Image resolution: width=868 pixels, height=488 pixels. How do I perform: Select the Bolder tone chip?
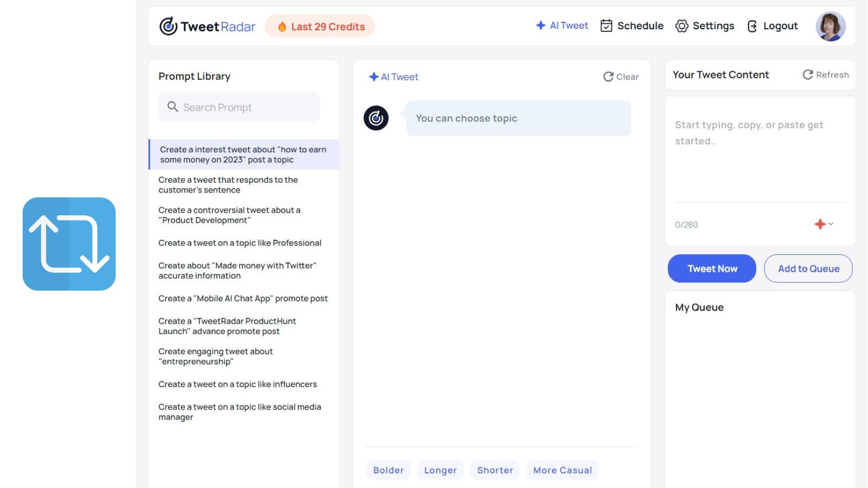(388, 470)
